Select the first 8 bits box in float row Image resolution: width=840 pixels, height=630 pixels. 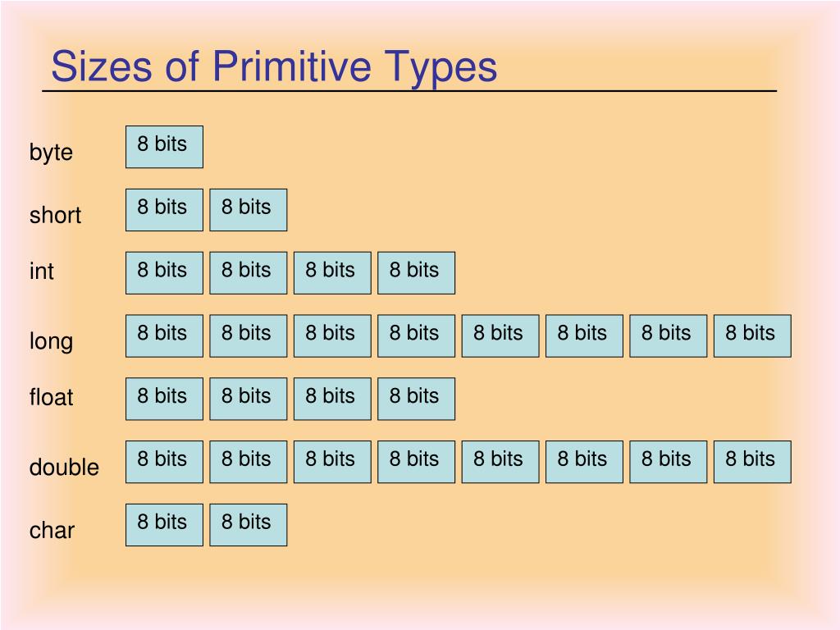point(164,399)
